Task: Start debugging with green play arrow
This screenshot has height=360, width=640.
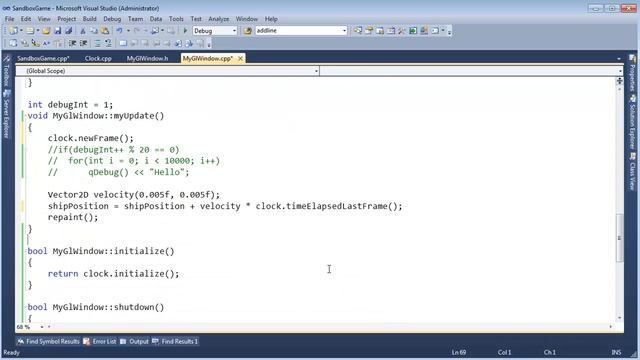Action: point(185,31)
